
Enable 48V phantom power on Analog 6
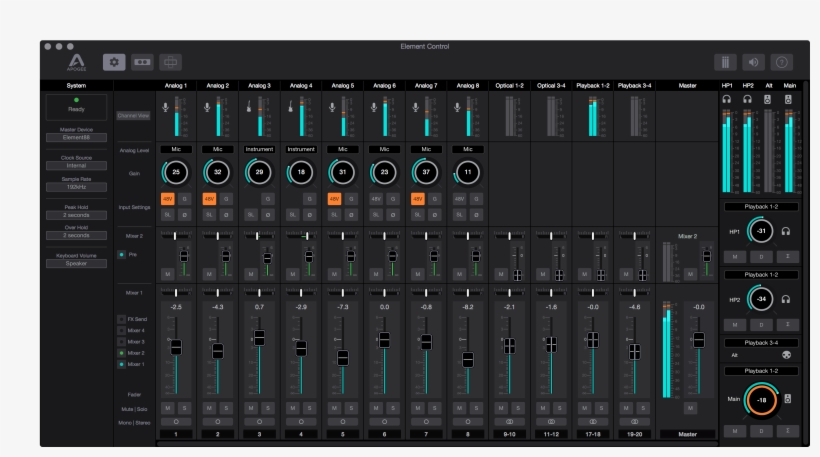click(x=376, y=199)
